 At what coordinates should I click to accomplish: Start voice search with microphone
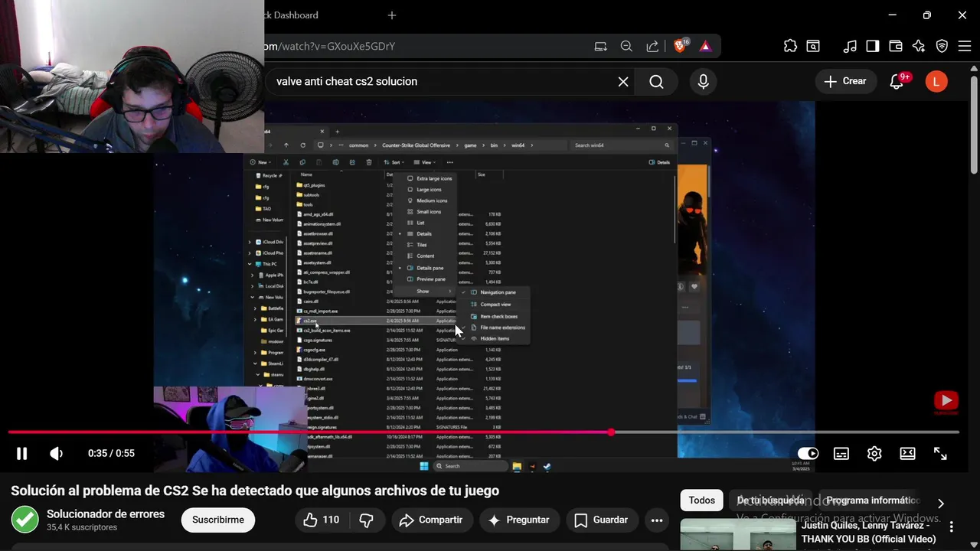click(x=704, y=82)
